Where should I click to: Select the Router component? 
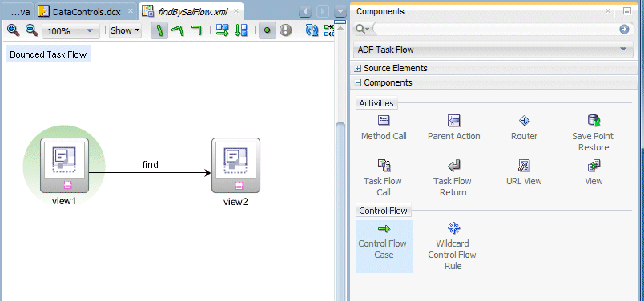pyautogui.click(x=524, y=128)
